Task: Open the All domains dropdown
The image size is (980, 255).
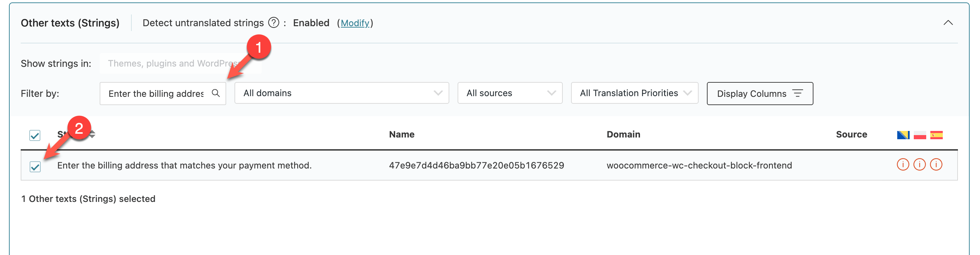Action: 342,93
